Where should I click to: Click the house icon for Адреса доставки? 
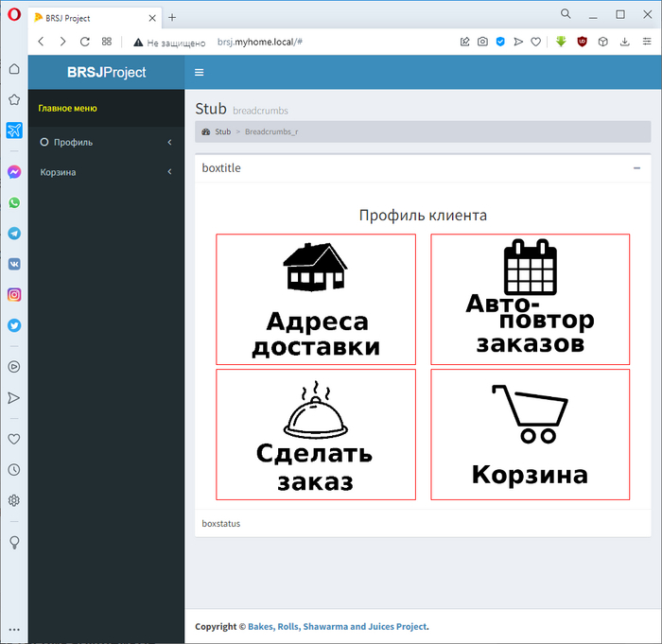click(315, 267)
